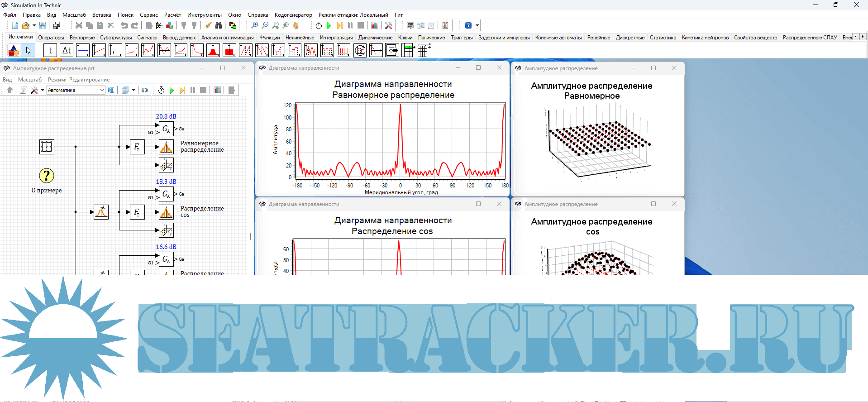Open the Расчёт menu
The image size is (868, 402).
coord(172,15)
